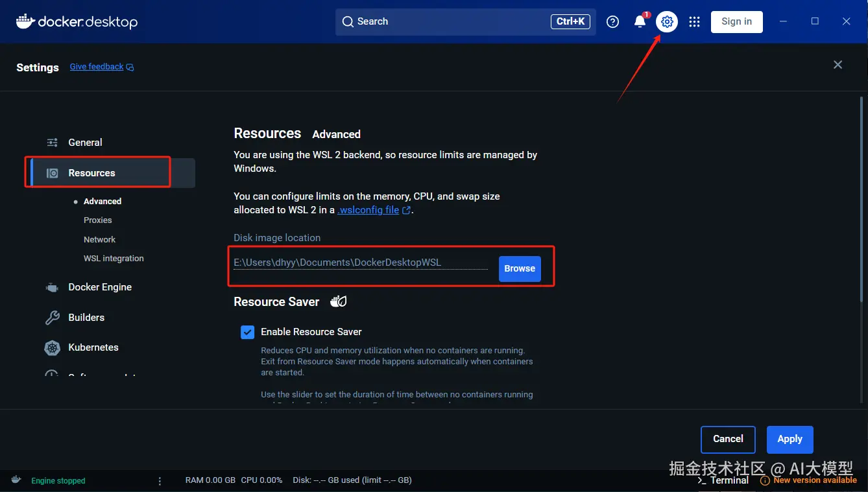Click the Disk usage status text
The width and height of the screenshot is (868, 492).
point(352,480)
